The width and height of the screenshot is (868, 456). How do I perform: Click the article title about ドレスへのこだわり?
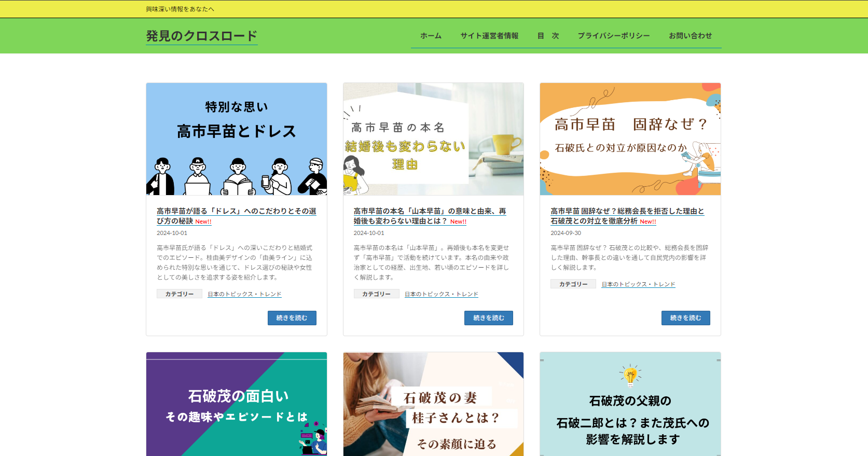(236, 216)
